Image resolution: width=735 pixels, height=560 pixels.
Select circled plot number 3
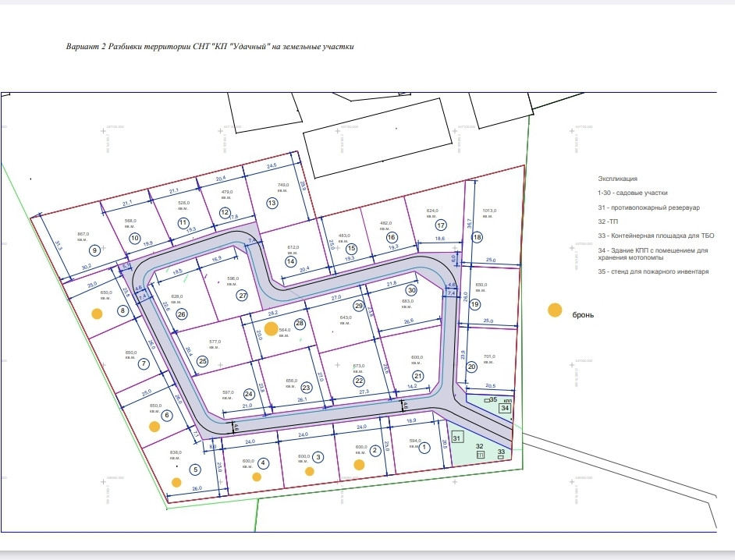point(318,457)
